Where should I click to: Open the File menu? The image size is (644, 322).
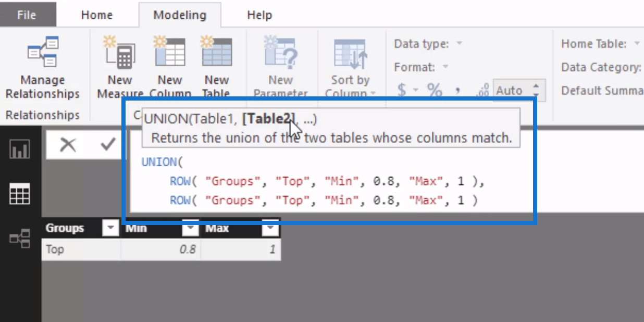coord(26,15)
